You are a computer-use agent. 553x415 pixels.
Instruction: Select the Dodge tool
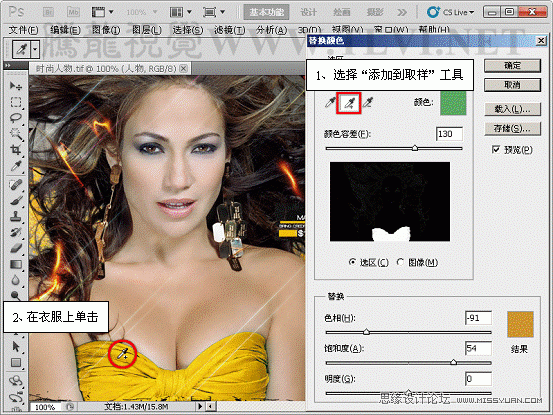coord(16,295)
